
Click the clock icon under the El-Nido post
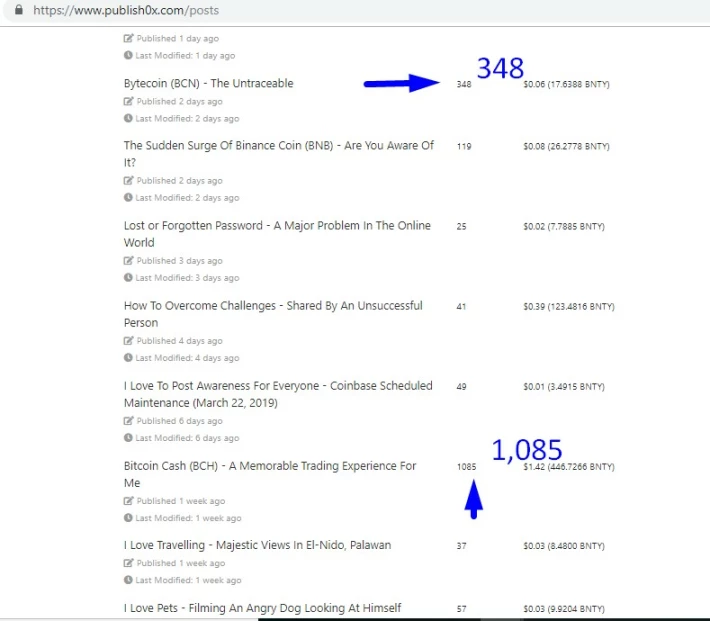point(128,580)
